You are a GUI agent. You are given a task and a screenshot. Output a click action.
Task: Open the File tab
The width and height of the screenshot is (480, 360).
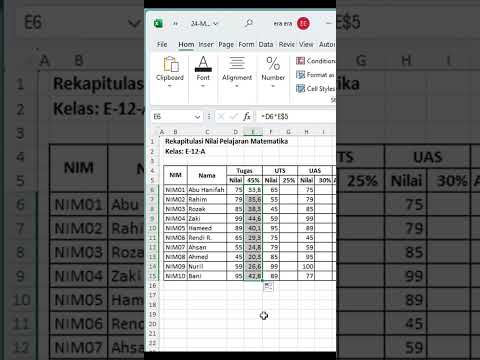click(162, 44)
